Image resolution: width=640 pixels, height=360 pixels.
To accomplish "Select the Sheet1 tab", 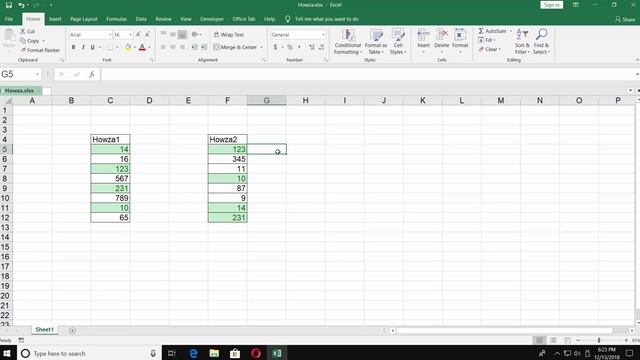I will pyautogui.click(x=44, y=330).
